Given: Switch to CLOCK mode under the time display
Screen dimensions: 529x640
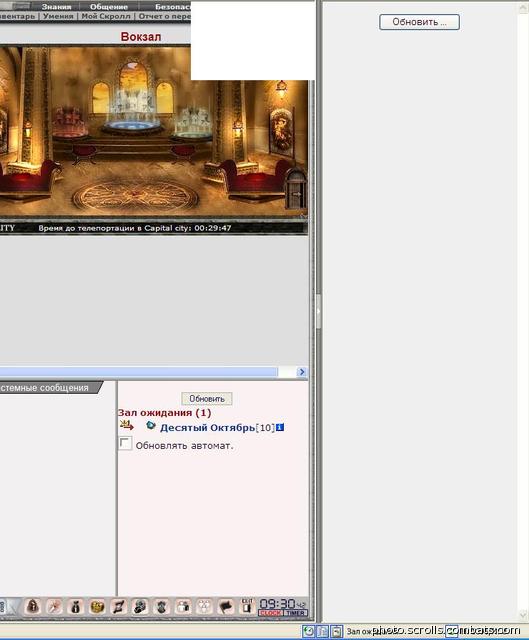Looking at the screenshot, I should [x=271, y=613].
